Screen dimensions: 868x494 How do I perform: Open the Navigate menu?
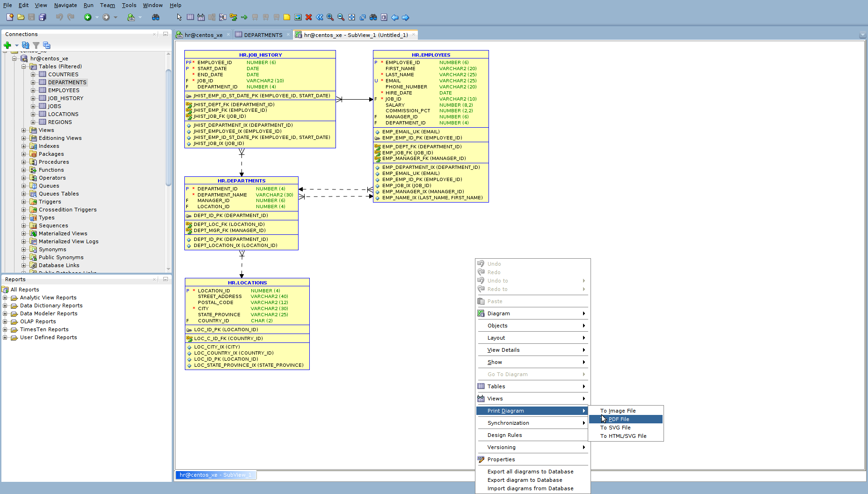[x=66, y=5]
